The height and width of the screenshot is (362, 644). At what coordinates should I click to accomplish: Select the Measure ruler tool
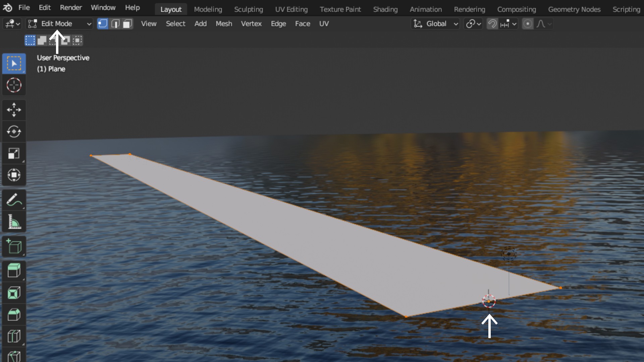[14, 222]
